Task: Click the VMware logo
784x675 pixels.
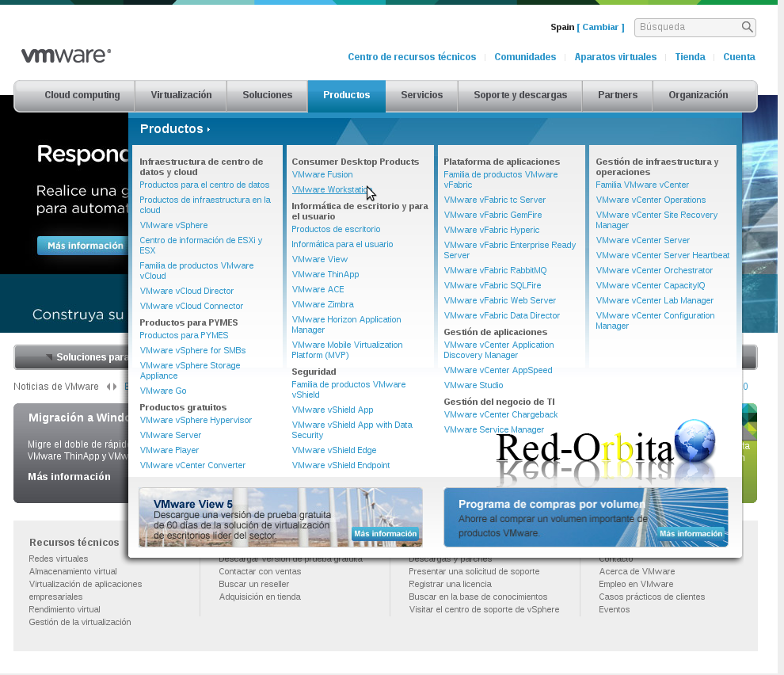Action: (66, 55)
